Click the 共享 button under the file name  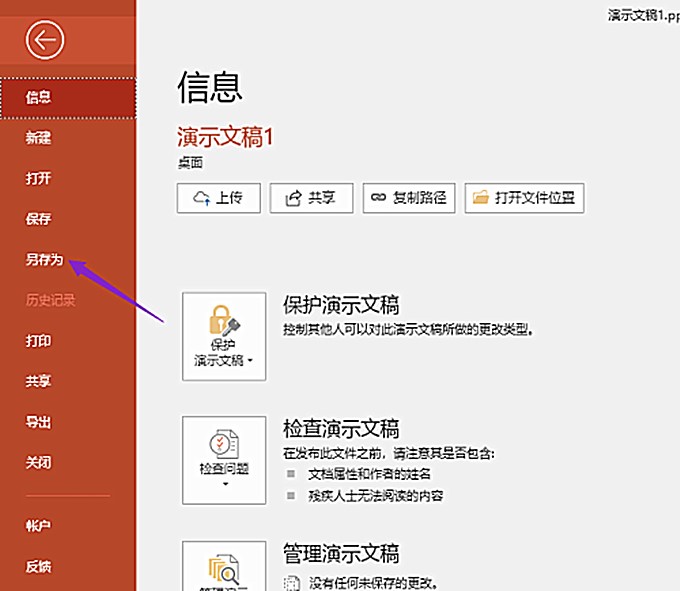[311, 198]
